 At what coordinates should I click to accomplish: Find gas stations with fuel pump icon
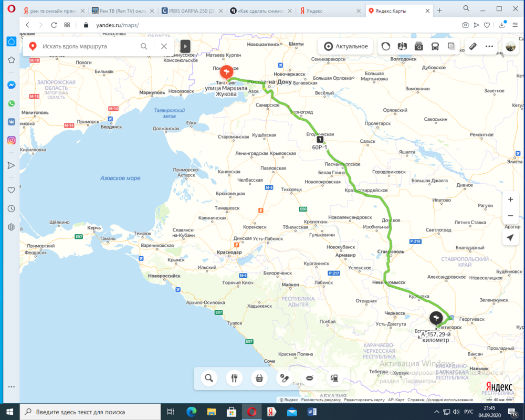coord(334,378)
